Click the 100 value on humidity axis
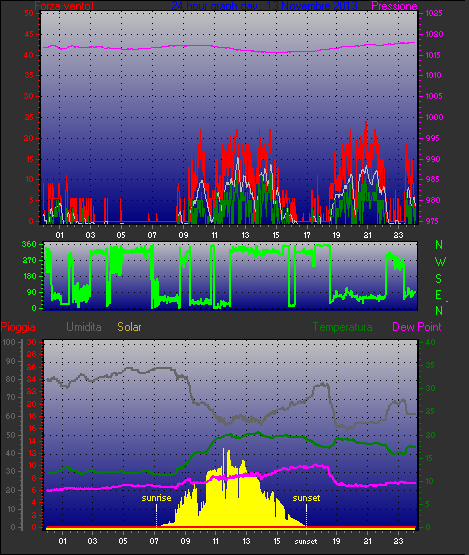469x555 pixels. pos(9,342)
